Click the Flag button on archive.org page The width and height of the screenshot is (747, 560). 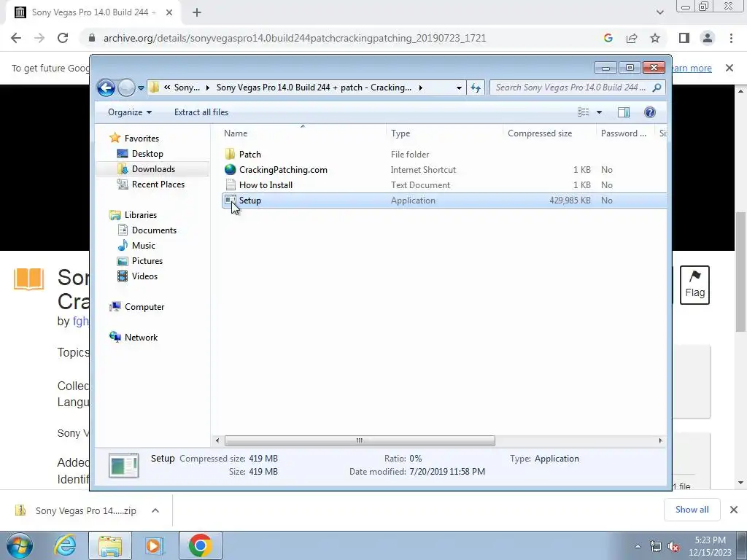(x=694, y=285)
